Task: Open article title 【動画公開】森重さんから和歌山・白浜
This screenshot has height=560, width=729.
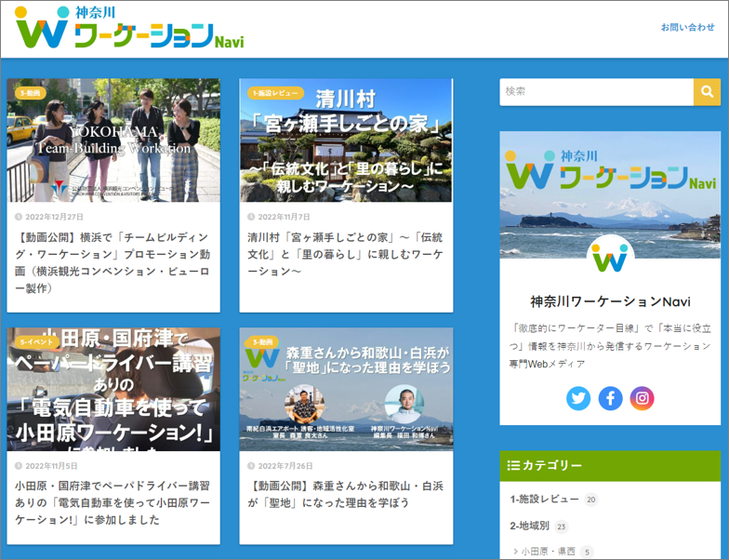Action: coord(345,495)
